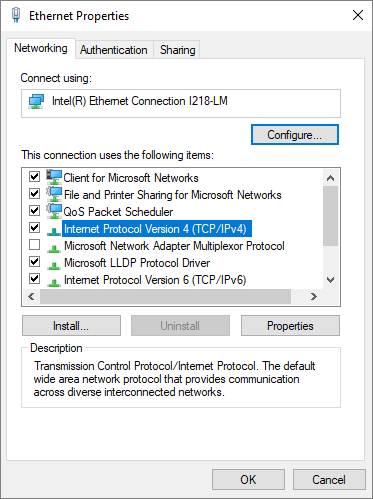Image resolution: width=373 pixels, height=499 pixels.
Task: Click the File and Printer Sharing icon
Action: (x=54, y=194)
